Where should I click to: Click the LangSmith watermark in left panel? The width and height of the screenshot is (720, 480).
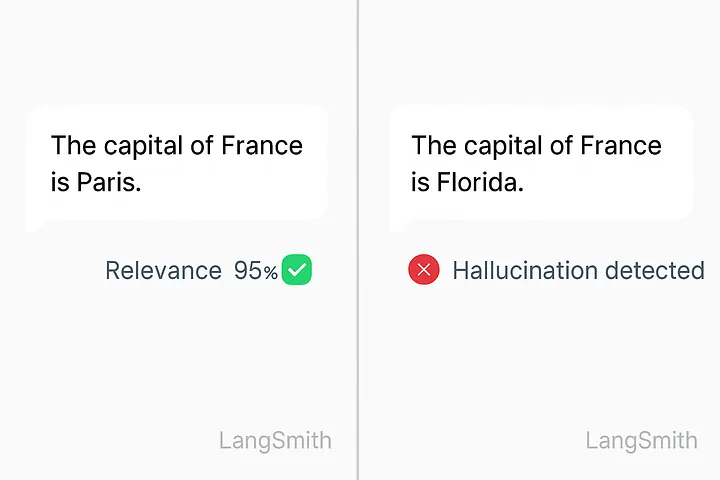click(275, 440)
